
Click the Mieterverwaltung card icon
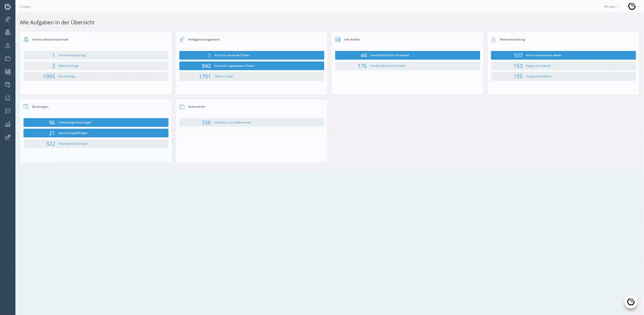[493, 40]
